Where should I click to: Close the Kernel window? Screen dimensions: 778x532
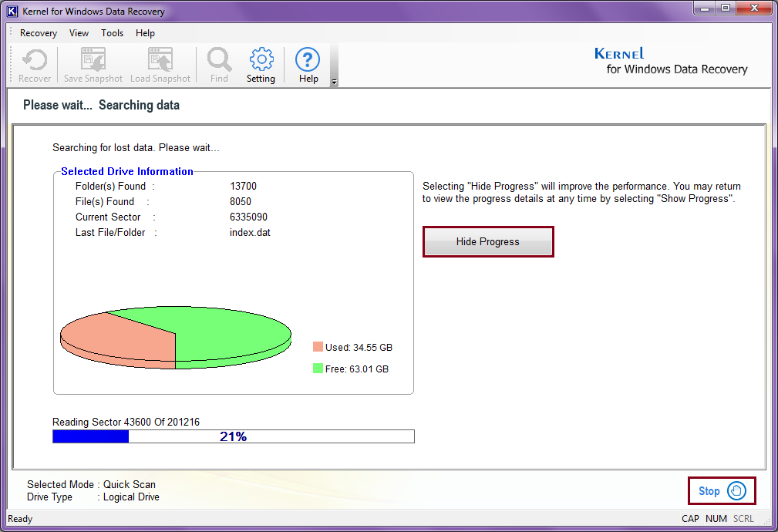[x=754, y=8]
